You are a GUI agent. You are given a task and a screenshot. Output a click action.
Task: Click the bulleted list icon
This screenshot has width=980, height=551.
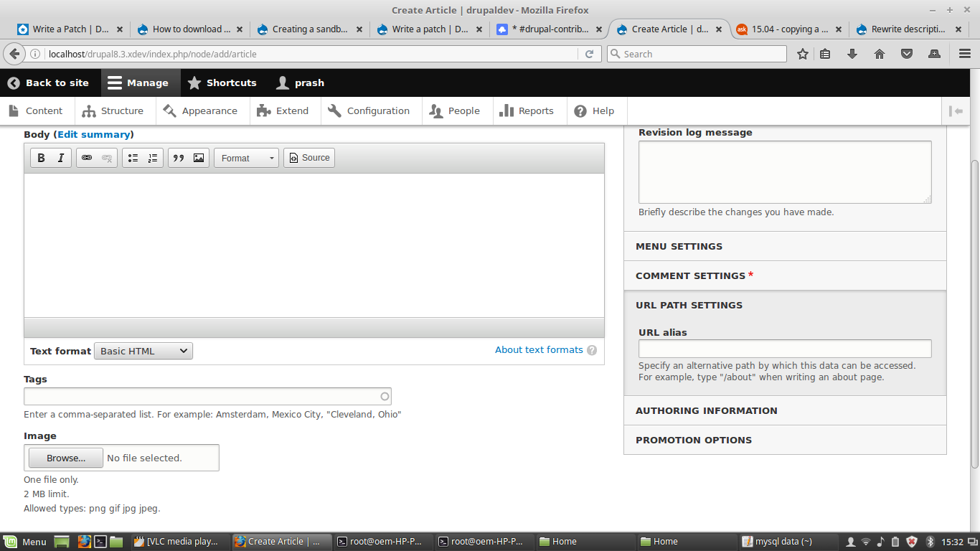pos(133,157)
